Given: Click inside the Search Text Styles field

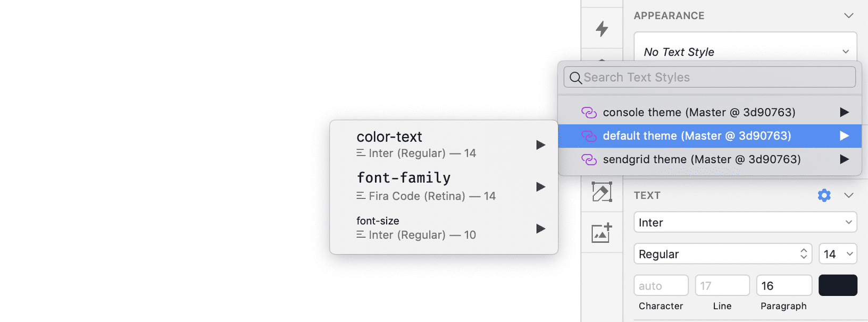Looking at the screenshot, I should (691, 78).
